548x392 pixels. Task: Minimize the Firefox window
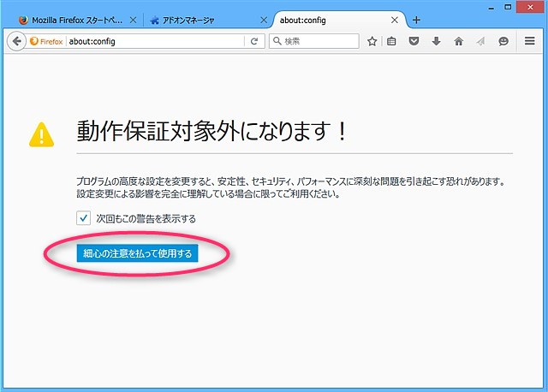point(491,8)
